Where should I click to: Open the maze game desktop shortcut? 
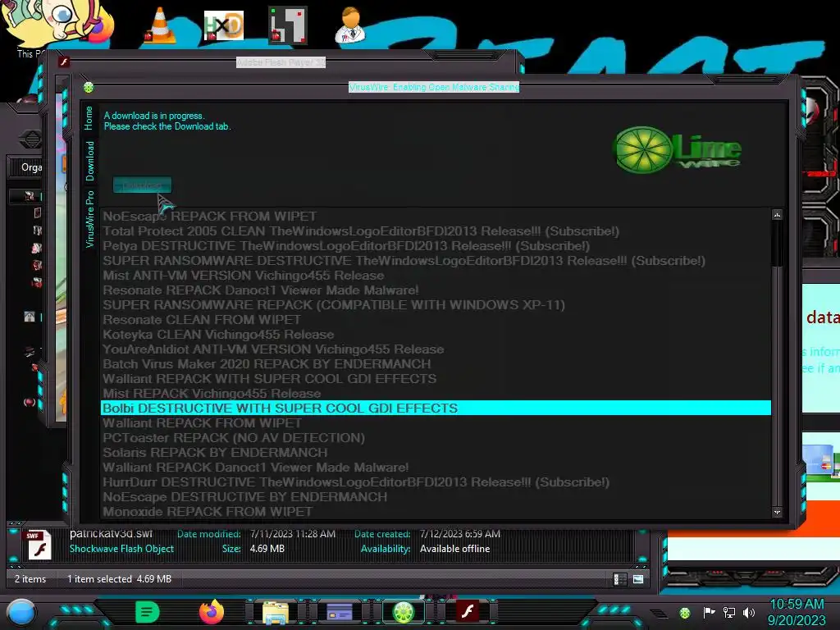pyautogui.click(x=288, y=25)
